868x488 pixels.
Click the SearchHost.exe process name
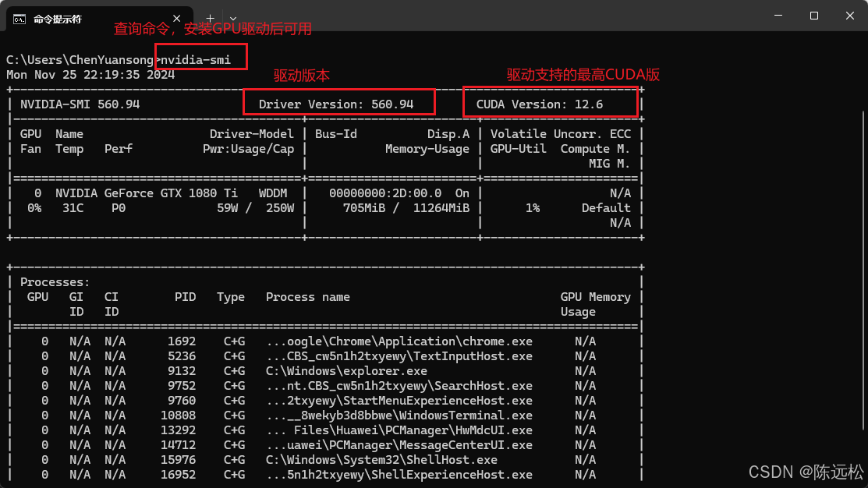399,386
